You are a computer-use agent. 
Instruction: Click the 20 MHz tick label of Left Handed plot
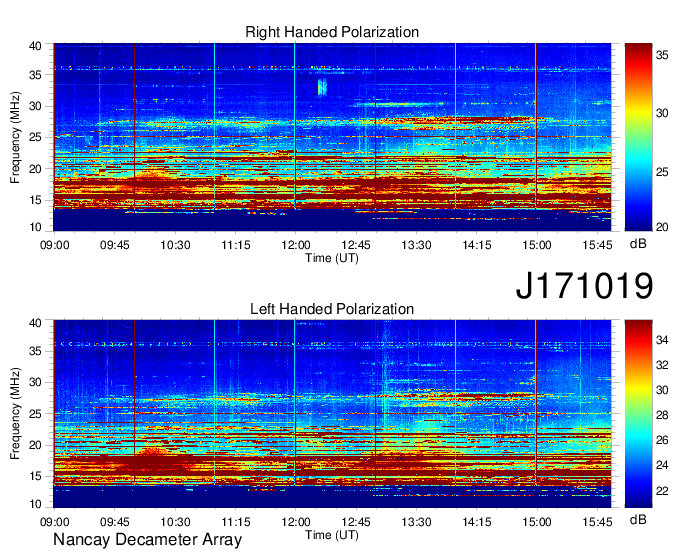pyautogui.click(x=35, y=445)
